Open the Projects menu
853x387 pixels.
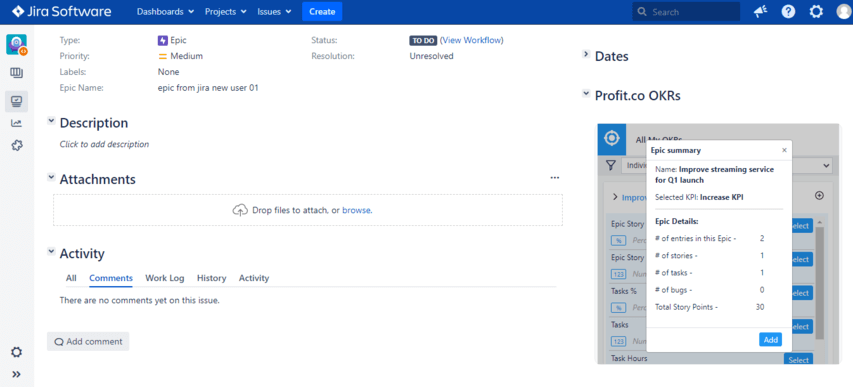(225, 11)
